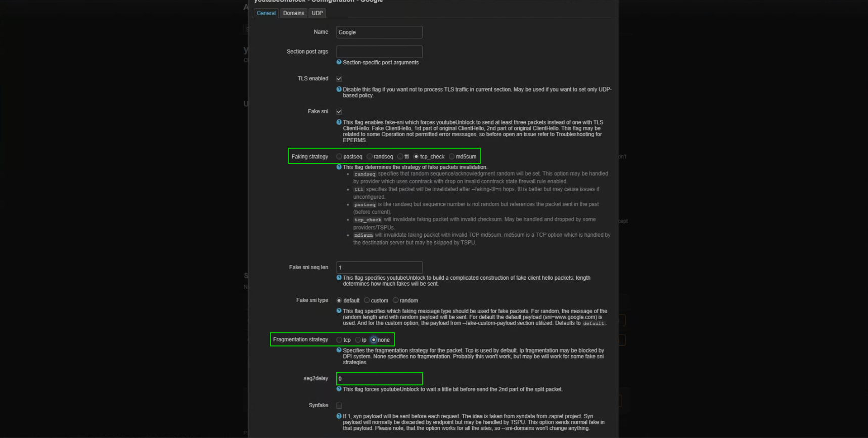Select tcp_check faking strategy

pyautogui.click(x=416, y=157)
